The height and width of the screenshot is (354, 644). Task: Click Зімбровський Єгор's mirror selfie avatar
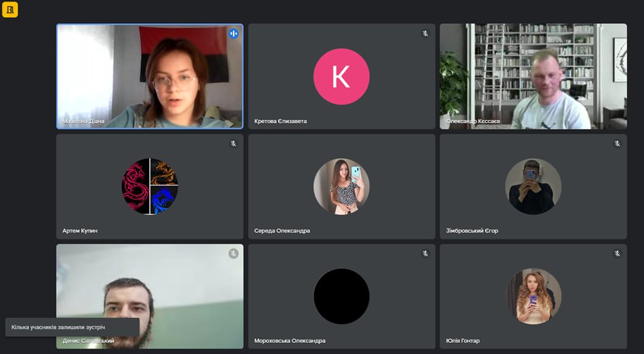pyautogui.click(x=533, y=186)
